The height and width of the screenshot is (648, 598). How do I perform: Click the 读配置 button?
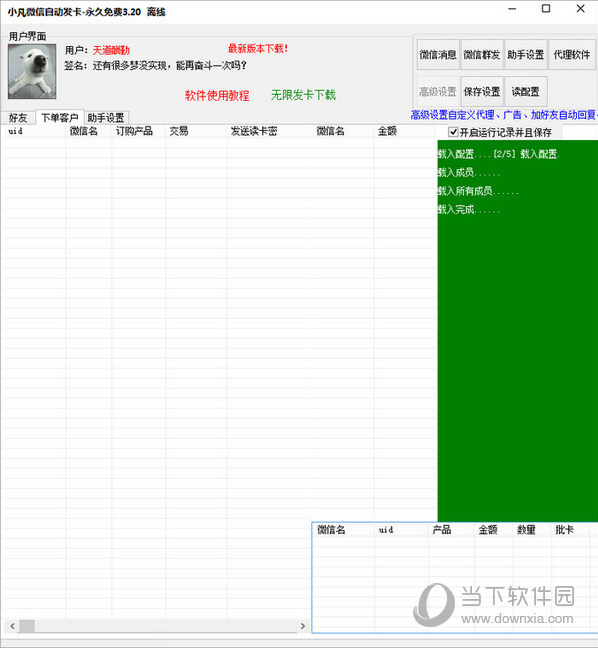click(525, 91)
